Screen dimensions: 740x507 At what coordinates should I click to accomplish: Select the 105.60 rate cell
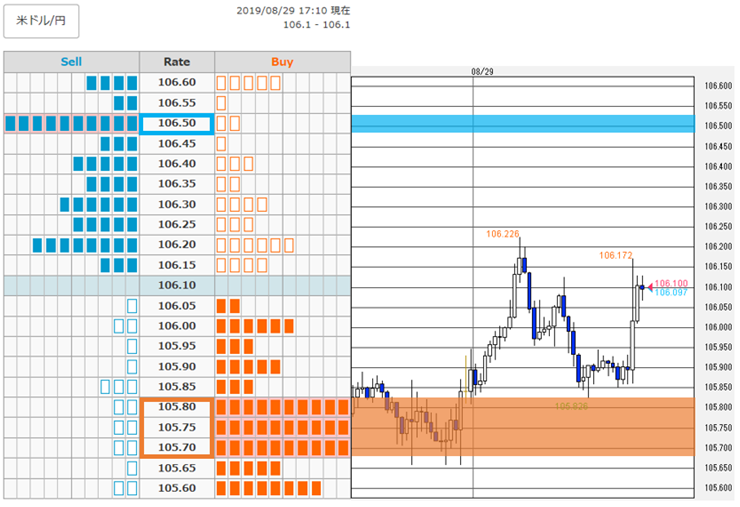pos(177,488)
